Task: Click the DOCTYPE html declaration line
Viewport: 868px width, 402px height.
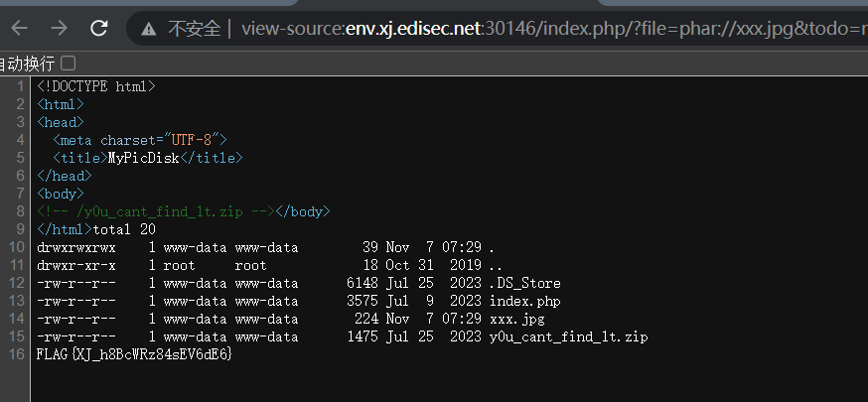Action: [x=95, y=86]
